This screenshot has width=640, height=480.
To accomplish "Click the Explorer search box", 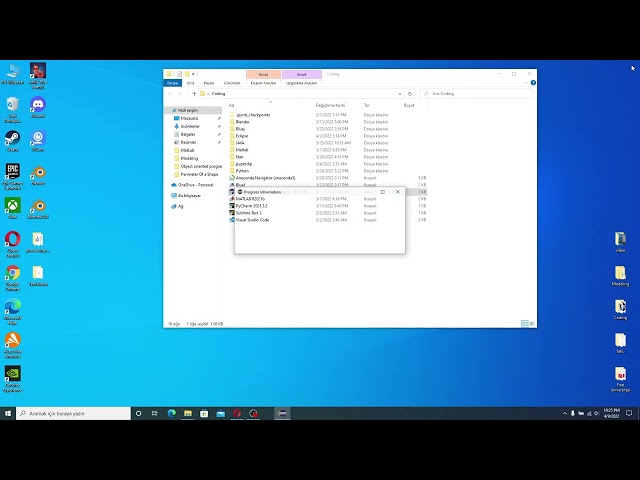I will coord(476,94).
